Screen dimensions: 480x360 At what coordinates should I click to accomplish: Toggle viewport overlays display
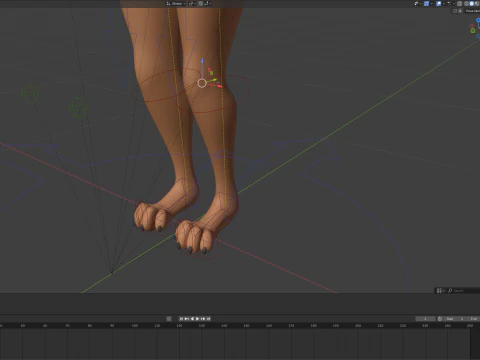(439, 4)
